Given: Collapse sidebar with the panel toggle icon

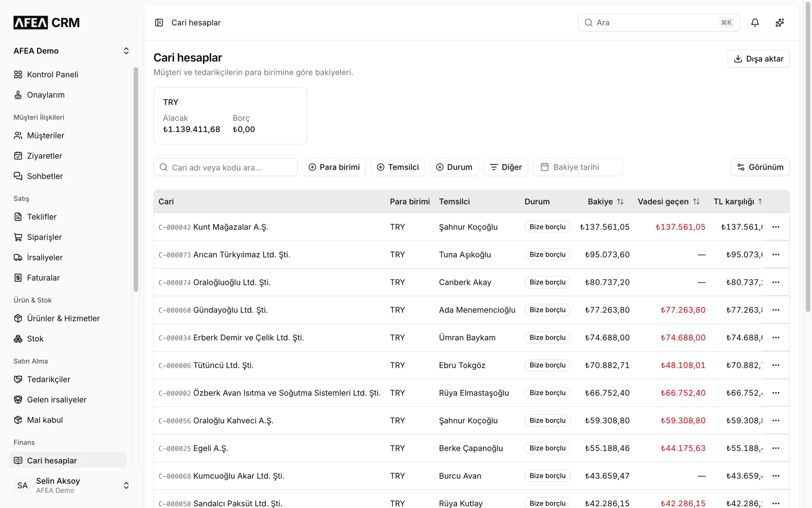Looking at the screenshot, I should click(x=159, y=22).
